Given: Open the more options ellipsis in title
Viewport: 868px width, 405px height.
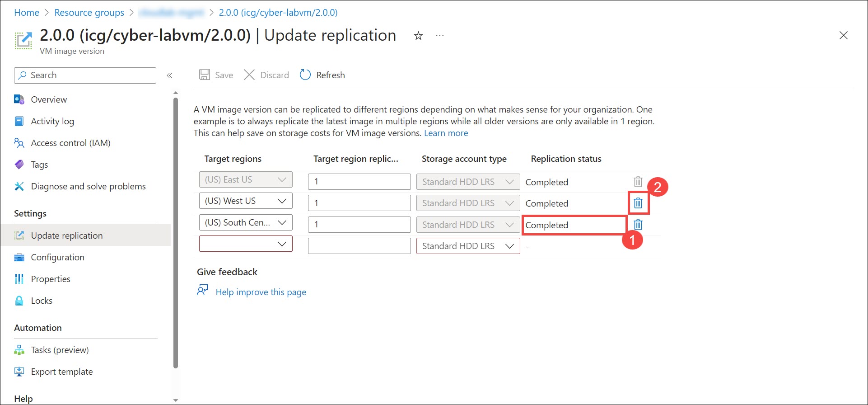Looking at the screenshot, I should 440,35.
